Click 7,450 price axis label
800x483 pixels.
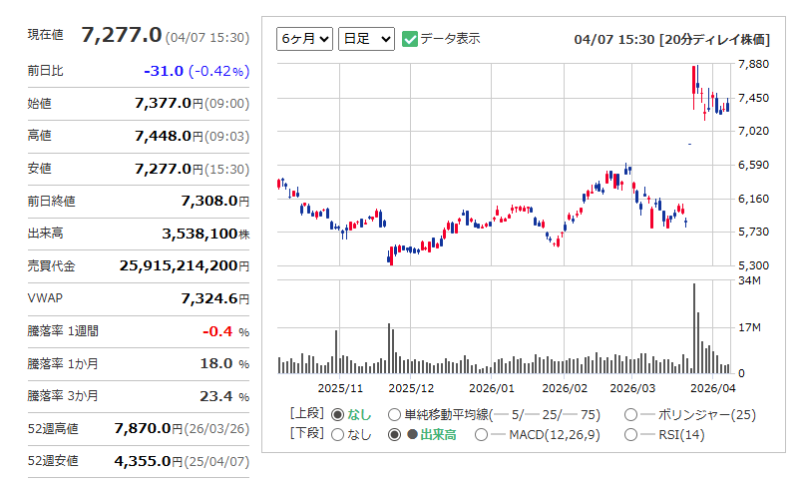coord(754,98)
